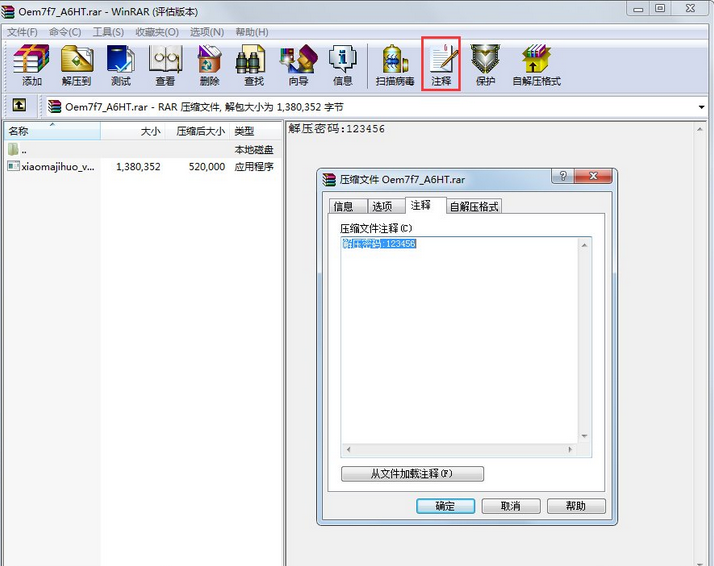Launch the Wizard (向导) icon

[x=297, y=65]
